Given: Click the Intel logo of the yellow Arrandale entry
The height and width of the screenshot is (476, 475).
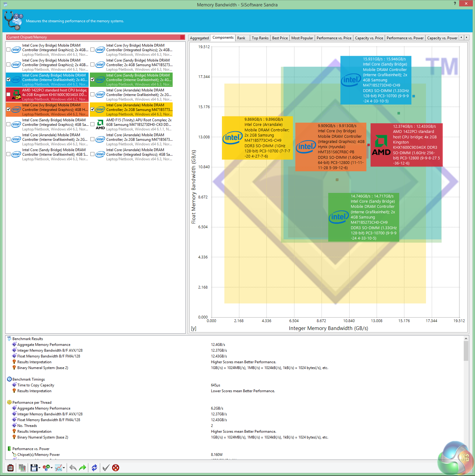Looking at the screenshot, I should click(x=100, y=109).
